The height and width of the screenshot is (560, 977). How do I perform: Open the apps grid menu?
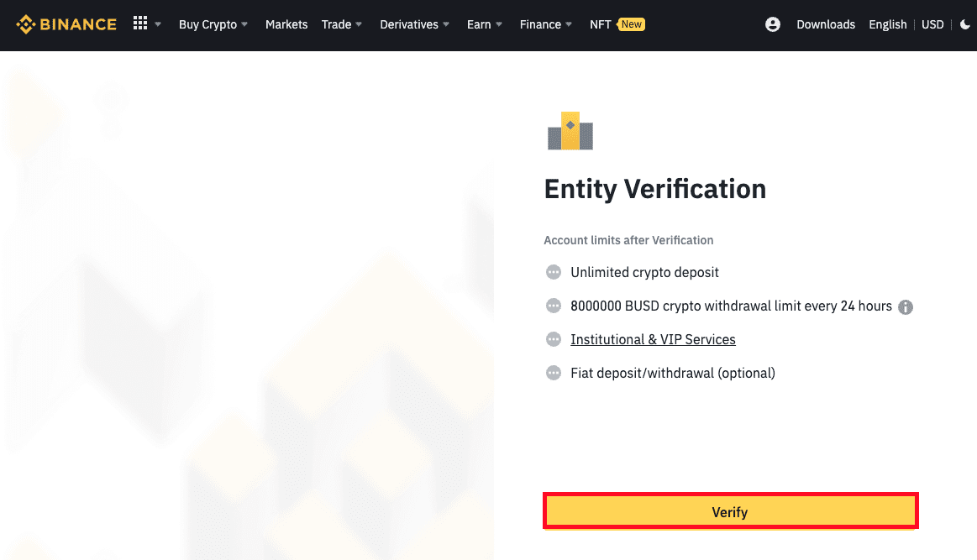pos(140,23)
